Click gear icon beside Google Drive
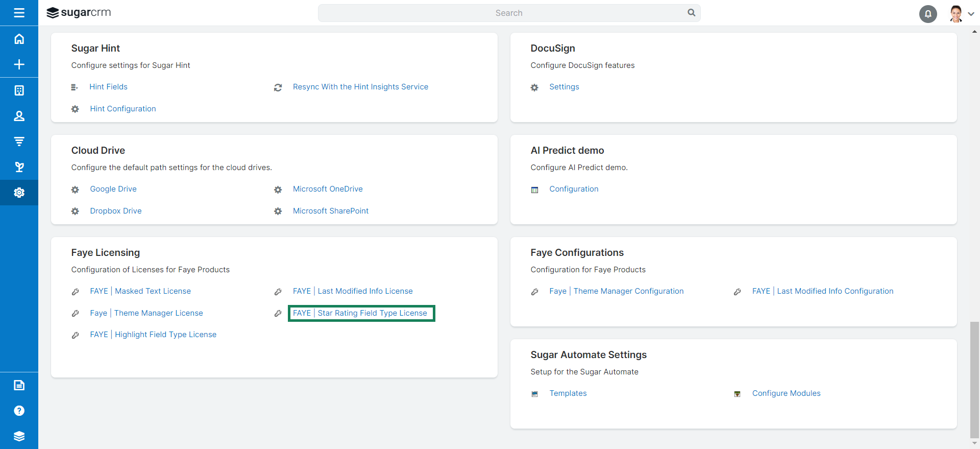 coord(75,190)
